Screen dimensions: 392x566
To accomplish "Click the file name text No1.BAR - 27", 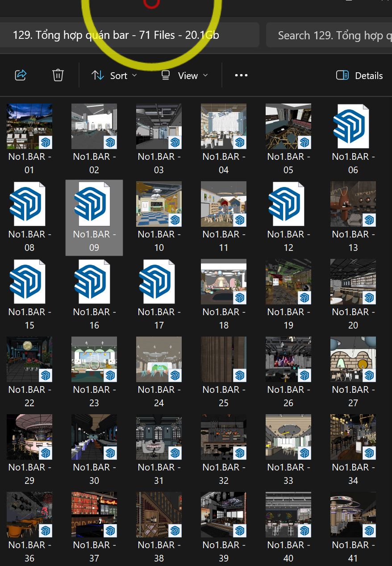I will 353,396.
